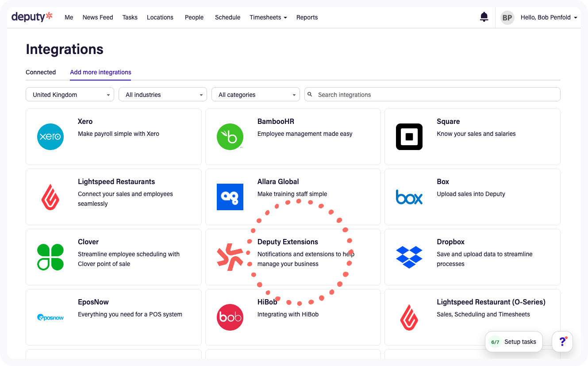Open the Xero integration title

[85, 121]
